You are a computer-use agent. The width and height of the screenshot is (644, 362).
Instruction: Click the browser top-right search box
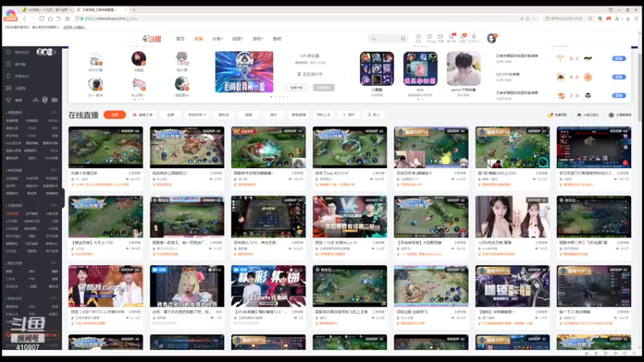tap(566, 19)
